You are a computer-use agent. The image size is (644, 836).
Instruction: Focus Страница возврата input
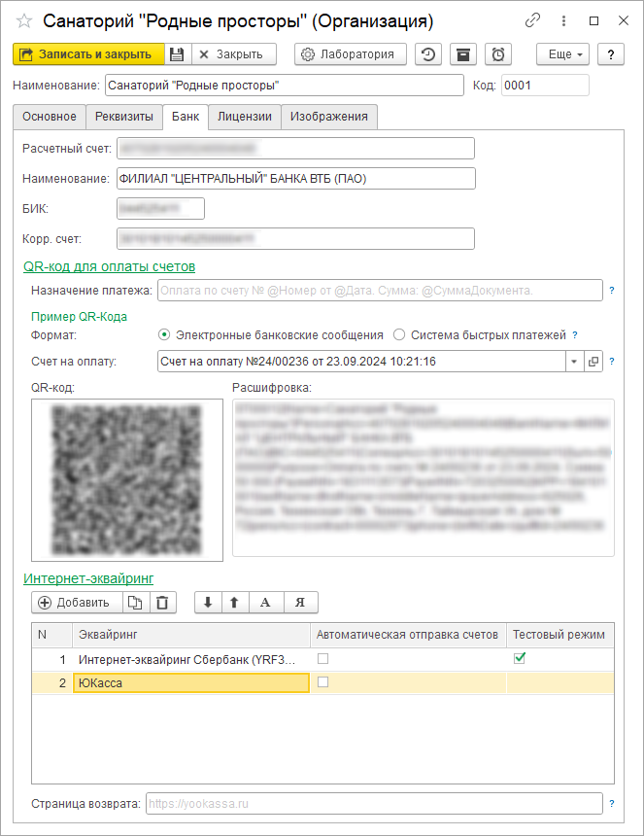point(374,804)
